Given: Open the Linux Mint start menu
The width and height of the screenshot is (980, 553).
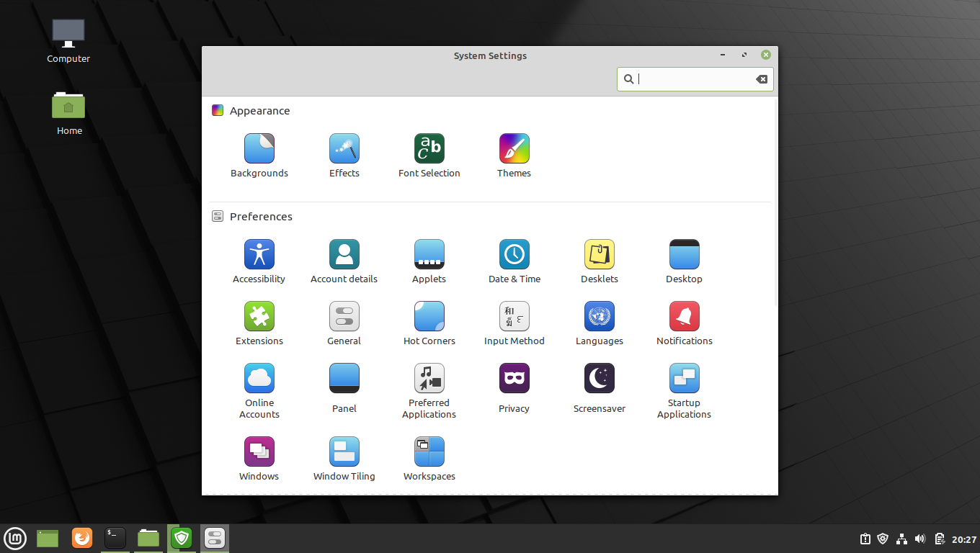Looking at the screenshot, I should [15, 538].
